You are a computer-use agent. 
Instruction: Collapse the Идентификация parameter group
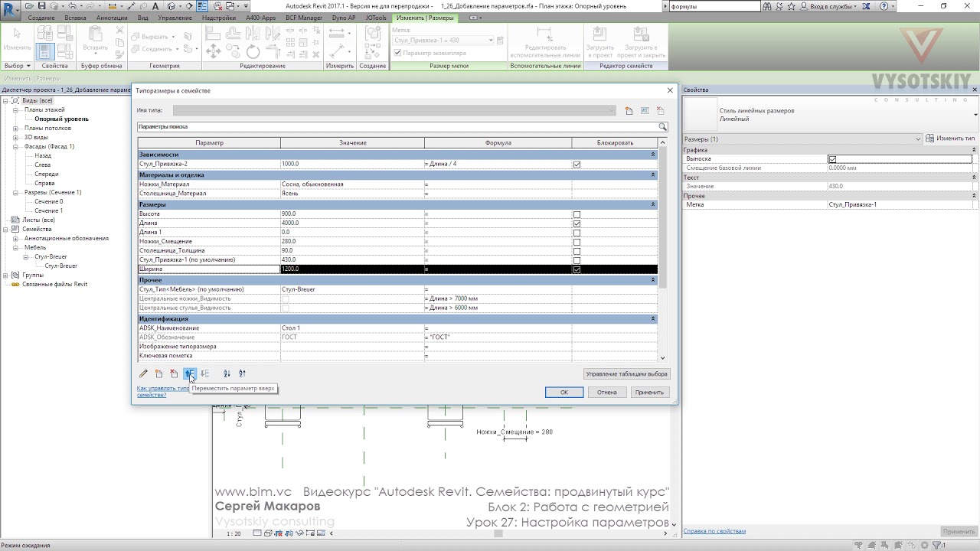pyautogui.click(x=653, y=319)
